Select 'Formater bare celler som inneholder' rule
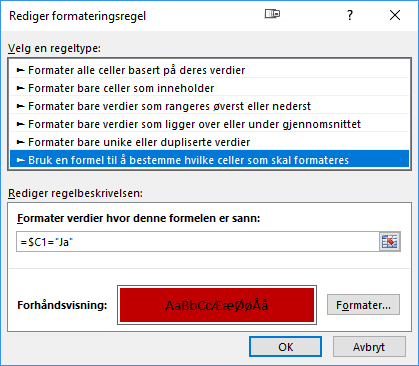 [x=209, y=88]
